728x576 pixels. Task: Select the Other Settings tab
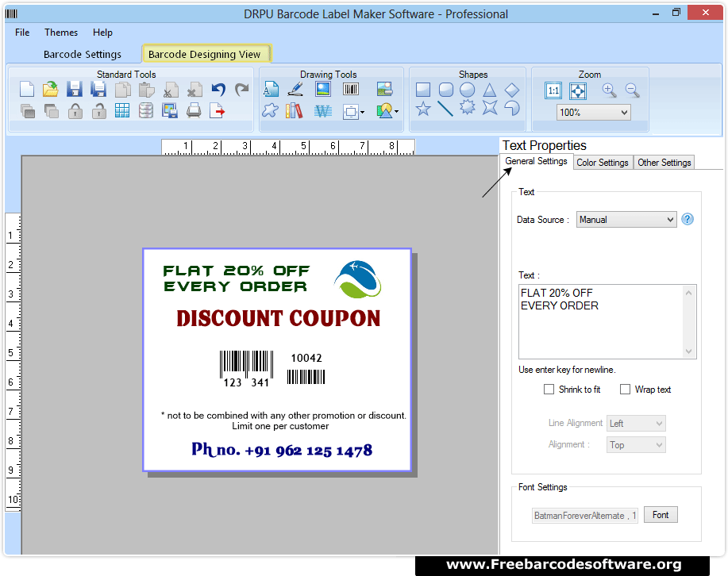point(664,163)
